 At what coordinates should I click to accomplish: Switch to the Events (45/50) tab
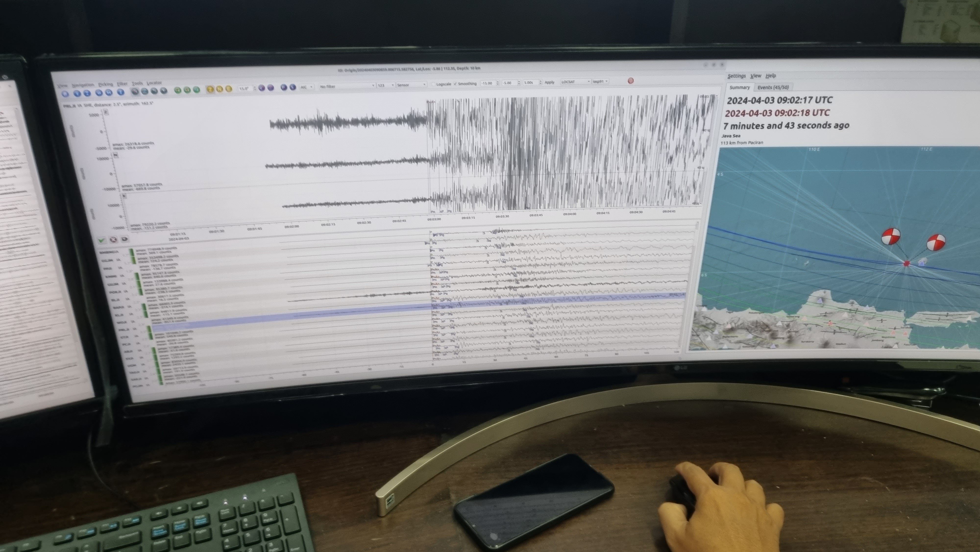coord(773,88)
